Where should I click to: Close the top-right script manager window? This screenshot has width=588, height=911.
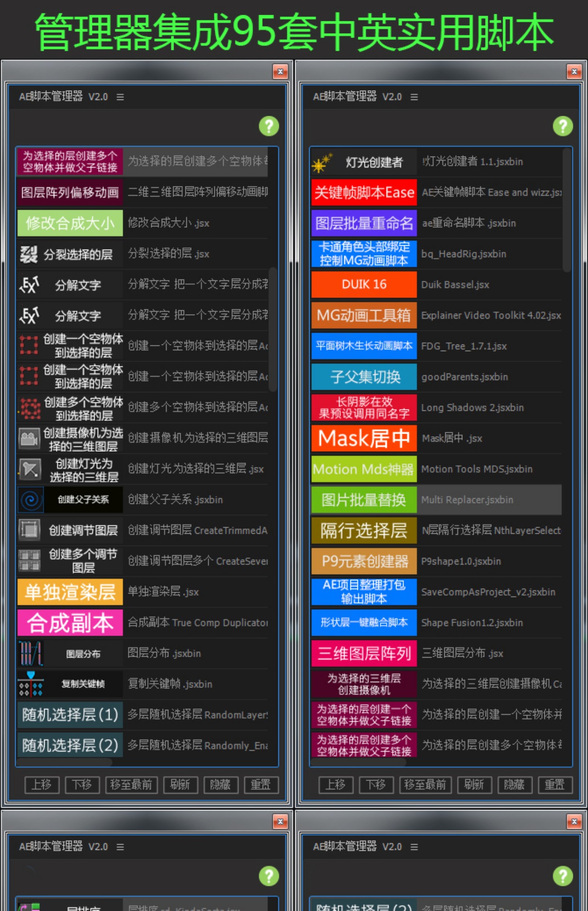pyautogui.click(x=574, y=72)
